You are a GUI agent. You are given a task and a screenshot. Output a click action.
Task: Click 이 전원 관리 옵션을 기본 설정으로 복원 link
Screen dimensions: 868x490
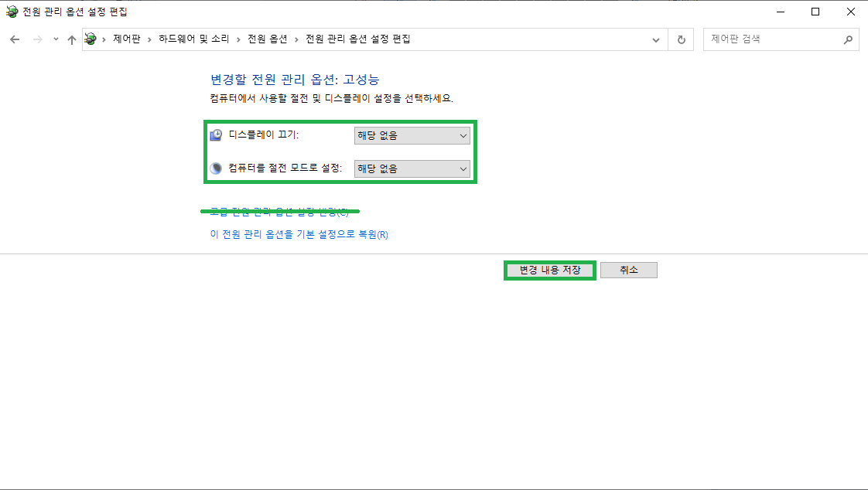[299, 234]
